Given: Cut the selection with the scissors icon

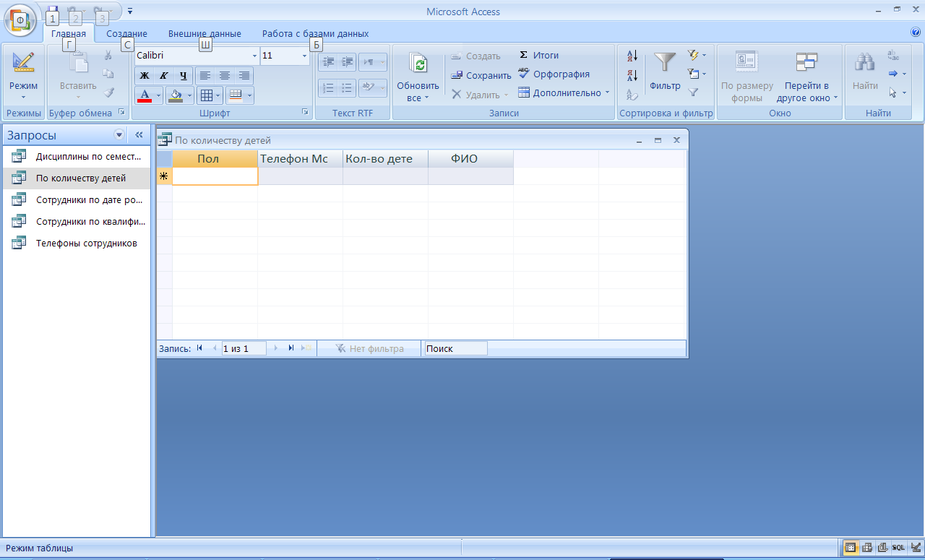Looking at the screenshot, I should click(108, 56).
